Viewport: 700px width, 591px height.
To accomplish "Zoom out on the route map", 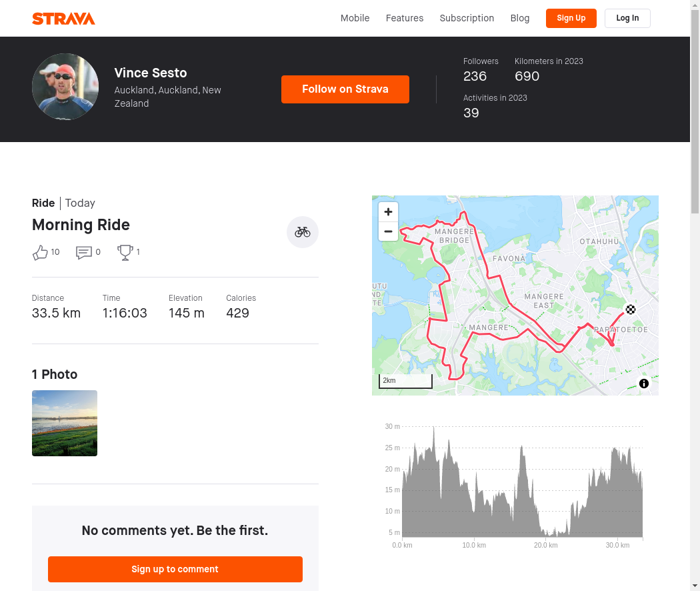I will (389, 231).
